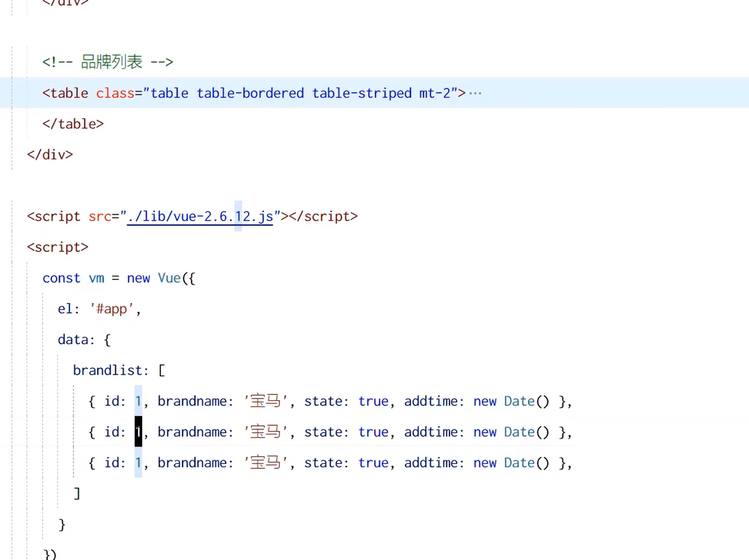Click 'brandname' key in second brandlist row
Viewport: 749px width, 560px height.
pyautogui.click(x=192, y=432)
